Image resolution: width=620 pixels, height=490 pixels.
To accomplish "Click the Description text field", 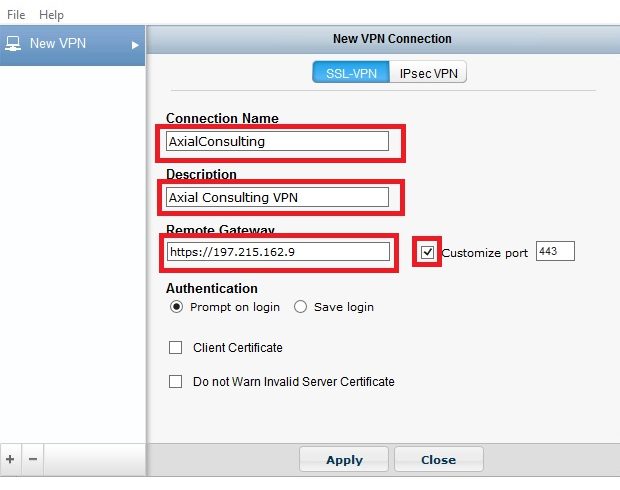I will point(277,197).
